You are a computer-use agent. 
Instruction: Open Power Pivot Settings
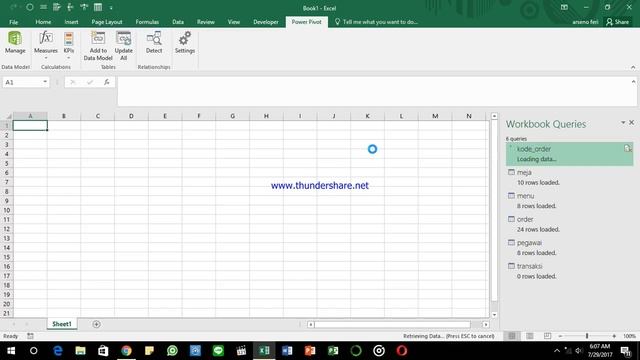click(x=184, y=42)
